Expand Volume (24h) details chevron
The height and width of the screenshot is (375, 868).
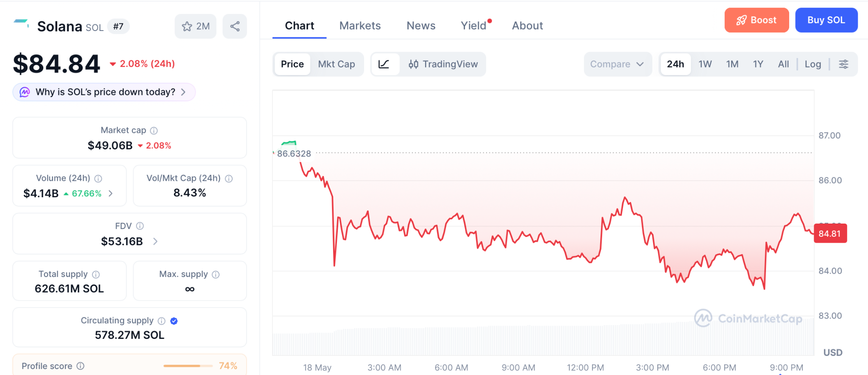click(x=111, y=193)
